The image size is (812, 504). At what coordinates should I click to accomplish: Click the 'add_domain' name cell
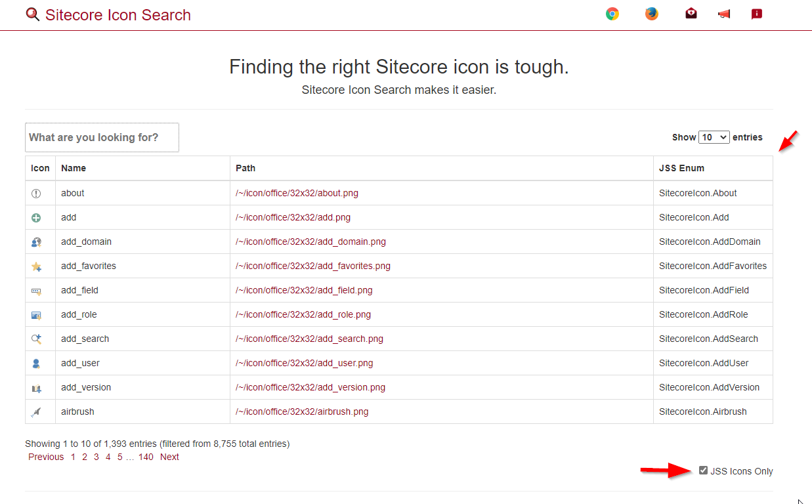142,241
